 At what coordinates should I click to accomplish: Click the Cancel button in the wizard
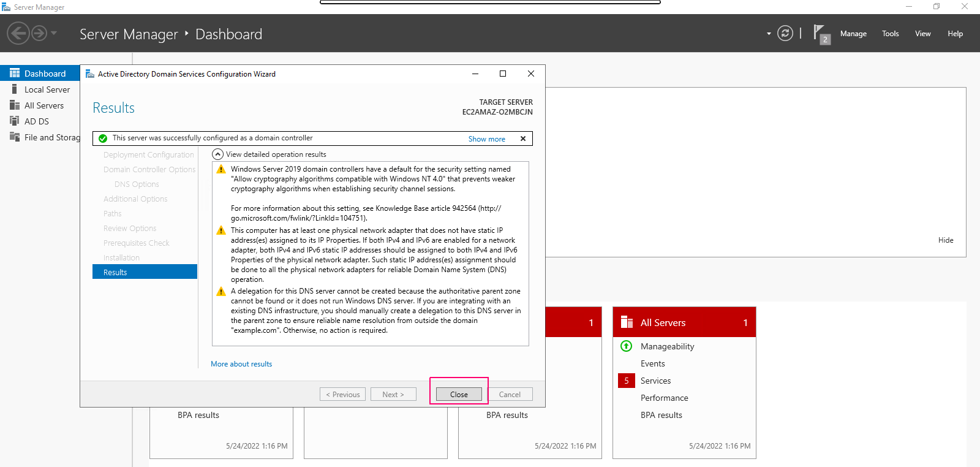click(510, 394)
